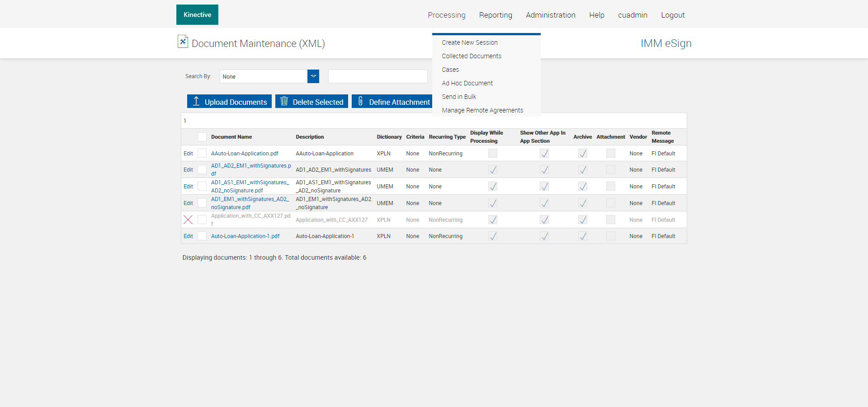This screenshot has height=407, width=868.
Task: Click the search text input field
Action: [x=377, y=76]
